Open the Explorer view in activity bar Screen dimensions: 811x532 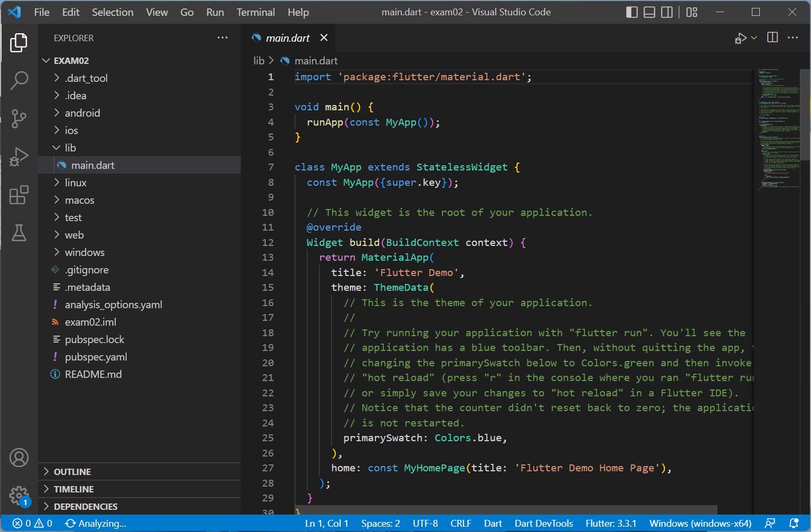coord(19,43)
